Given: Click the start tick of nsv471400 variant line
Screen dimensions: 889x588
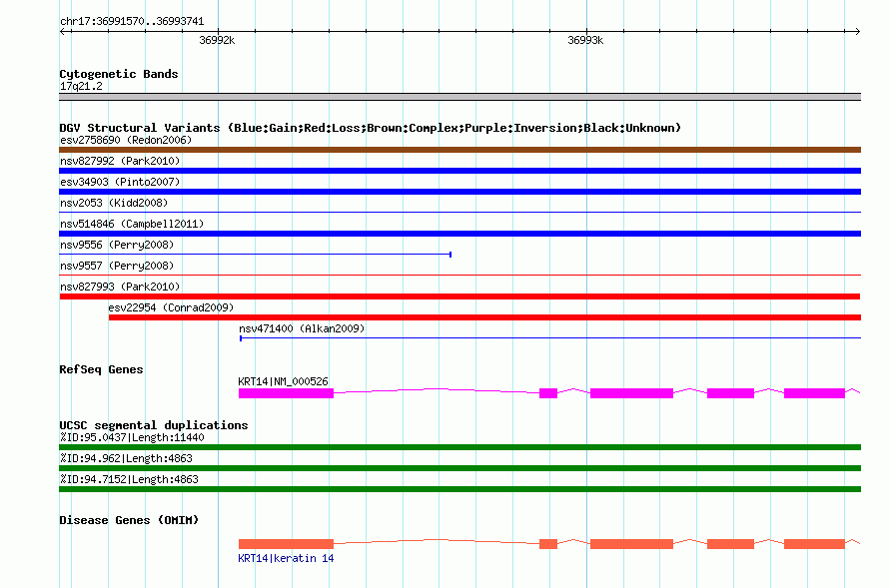Looking at the screenshot, I should click(x=241, y=338).
